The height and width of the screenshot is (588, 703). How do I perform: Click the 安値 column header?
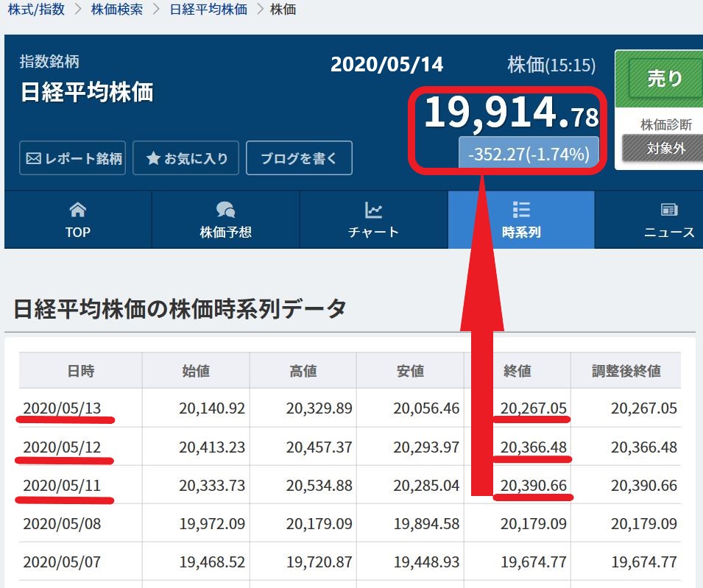[410, 371]
